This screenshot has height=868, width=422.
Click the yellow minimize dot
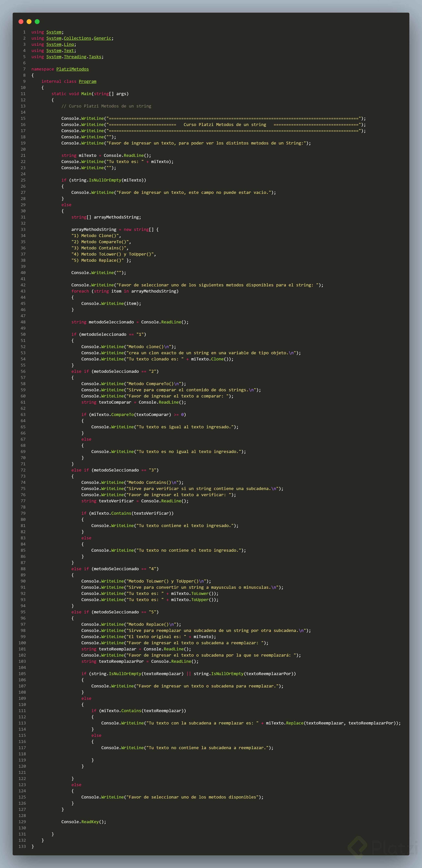tap(29, 22)
